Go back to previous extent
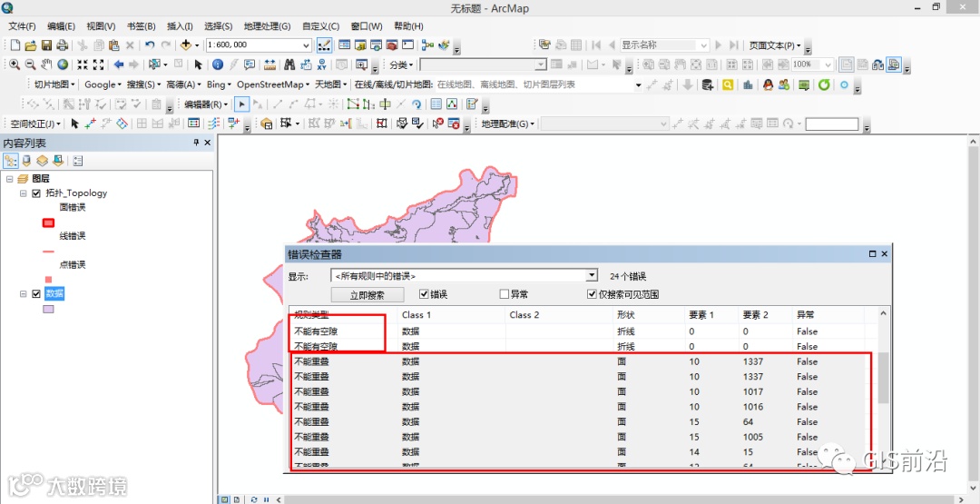980x504 pixels. click(118, 64)
